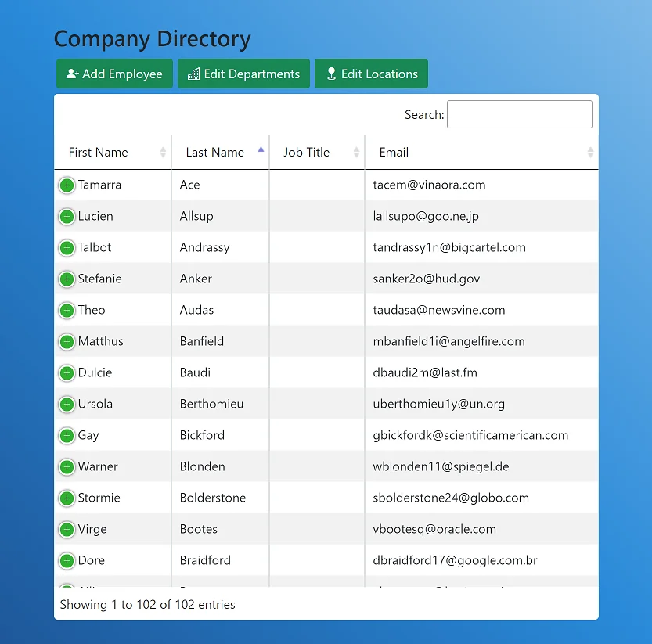Click the Edit Locations pin icon
The image size is (652, 644).
coord(331,74)
